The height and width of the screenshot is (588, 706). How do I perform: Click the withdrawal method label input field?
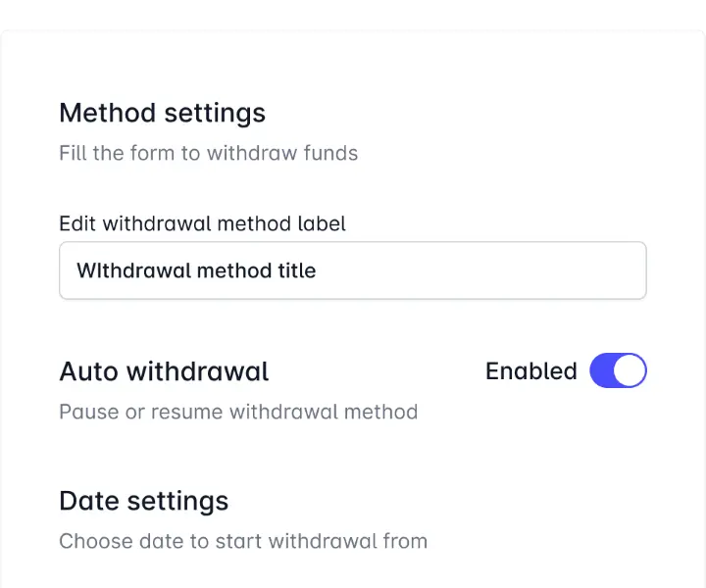pos(353,270)
